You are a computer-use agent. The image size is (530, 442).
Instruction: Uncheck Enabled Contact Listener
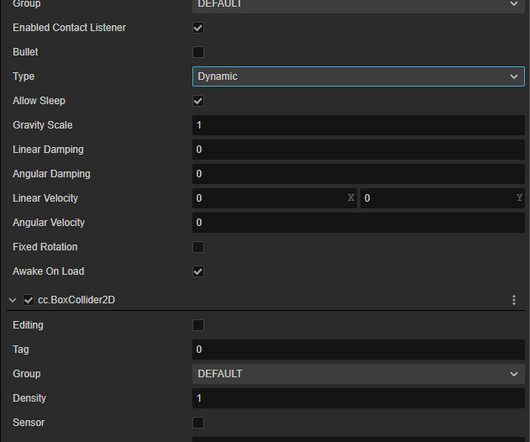pos(198,28)
